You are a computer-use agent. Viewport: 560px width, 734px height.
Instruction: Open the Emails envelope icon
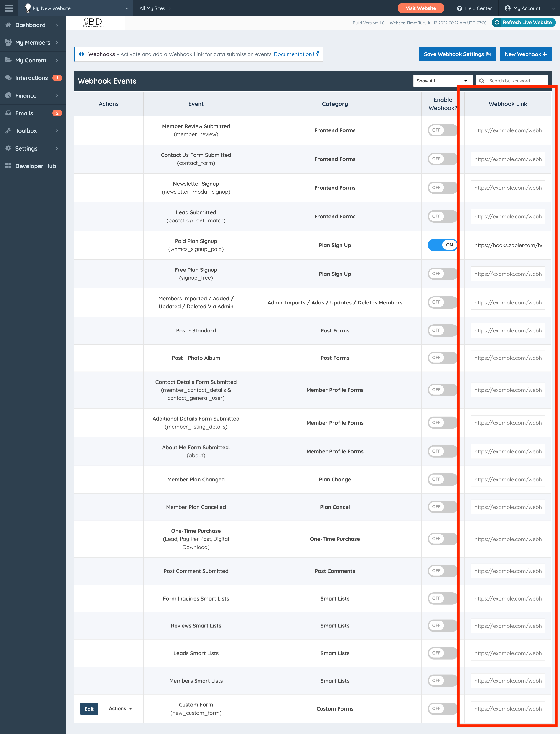tap(8, 113)
